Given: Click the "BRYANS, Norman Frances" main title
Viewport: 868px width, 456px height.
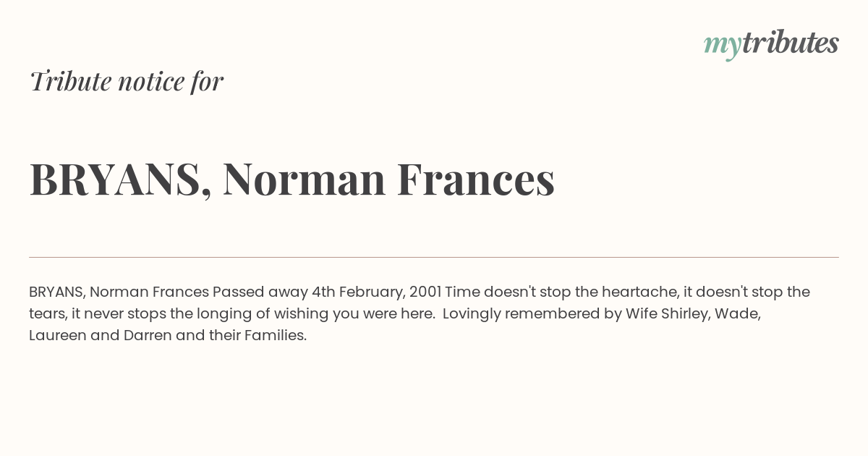Looking at the screenshot, I should (292, 179).
